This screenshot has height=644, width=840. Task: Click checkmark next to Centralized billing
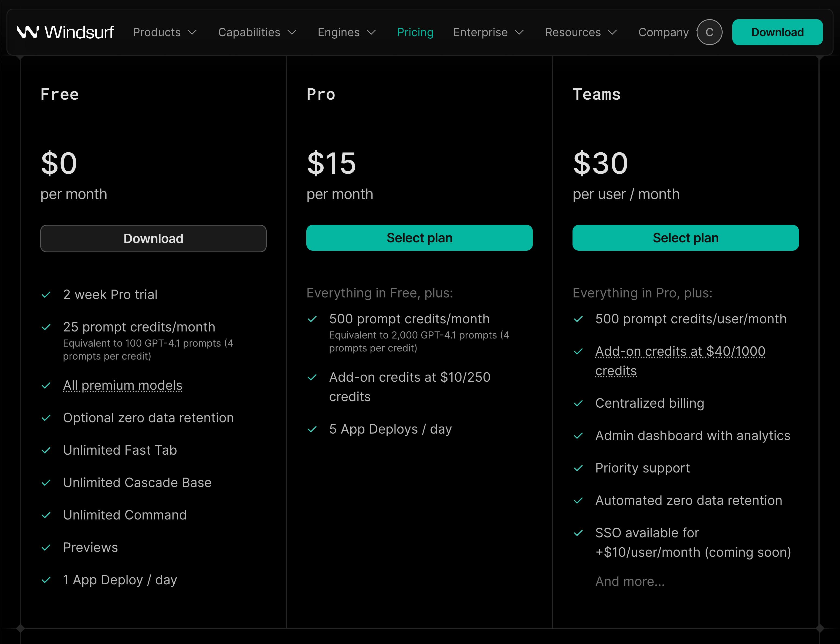578,403
